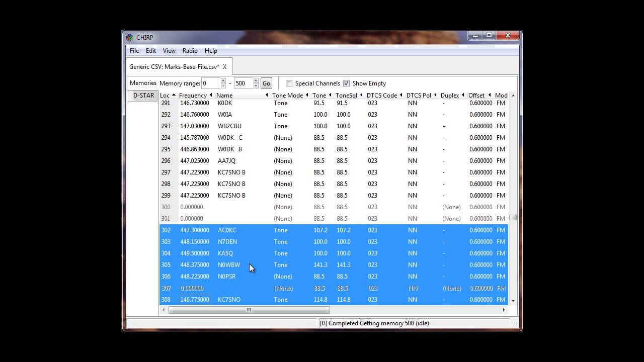Click row number 299 in Loc column
Screen dimensions: 644x362
click(x=166, y=196)
